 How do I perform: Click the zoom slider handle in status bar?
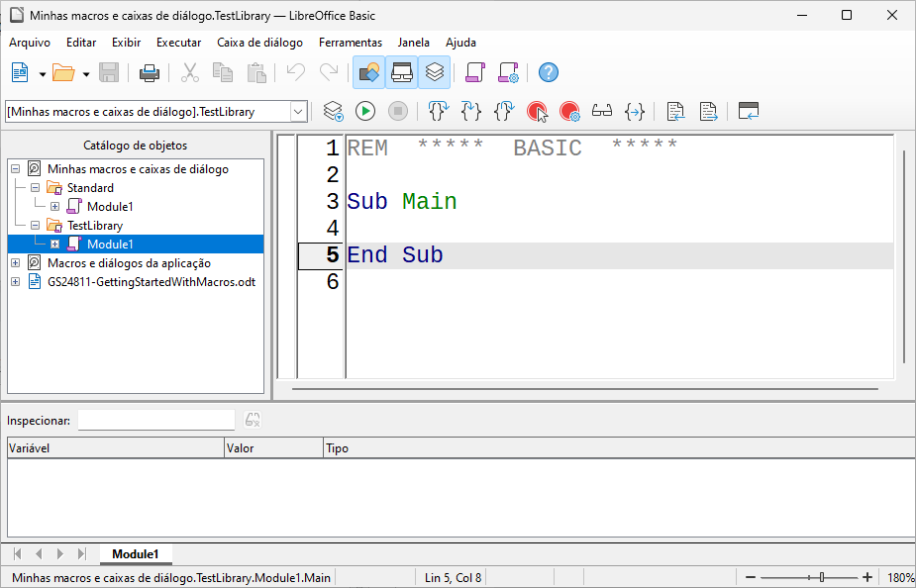[822, 577]
